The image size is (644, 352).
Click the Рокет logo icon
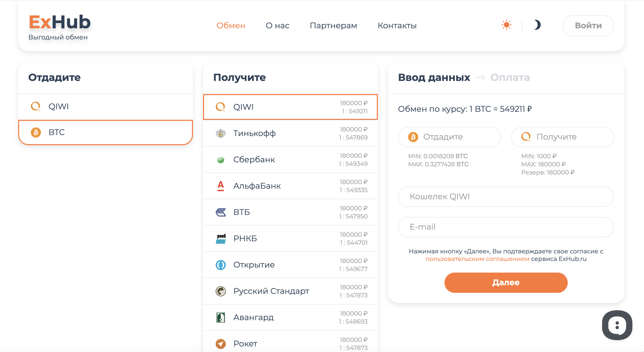(220, 344)
